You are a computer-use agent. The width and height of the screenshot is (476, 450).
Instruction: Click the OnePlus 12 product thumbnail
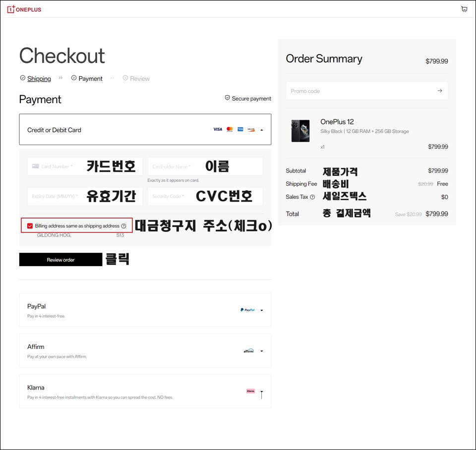300,131
